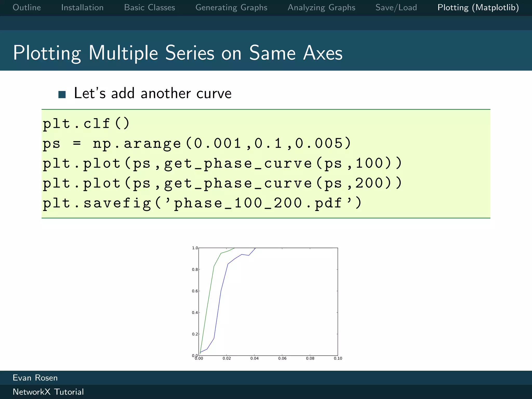Screen dimensions: 532x399
Task: Go to the Save/Load section
Action: (396, 8)
